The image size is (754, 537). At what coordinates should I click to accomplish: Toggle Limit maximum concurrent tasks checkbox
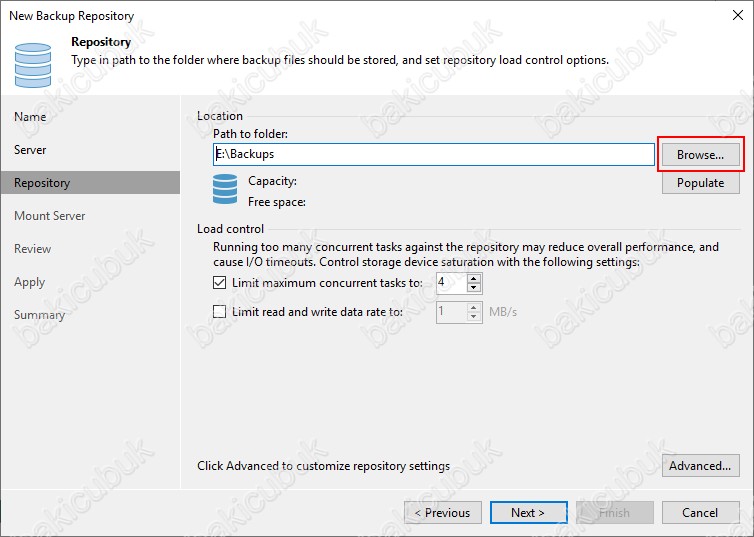pyautogui.click(x=220, y=282)
